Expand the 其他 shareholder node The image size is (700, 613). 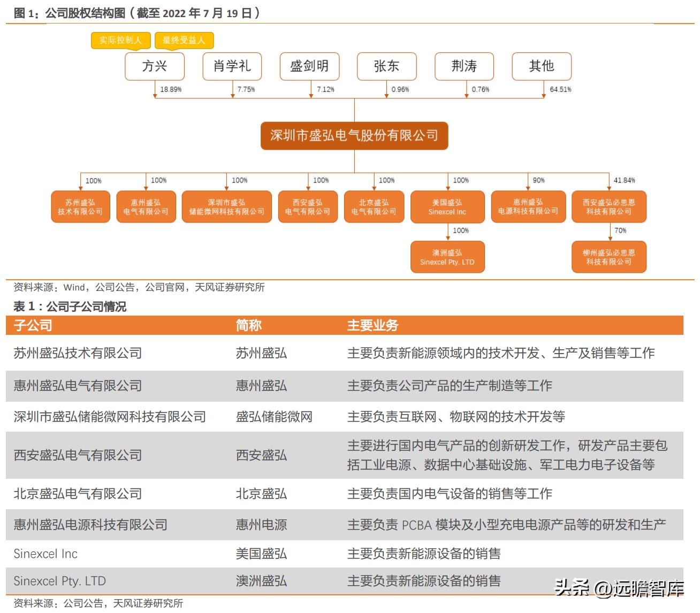click(542, 66)
